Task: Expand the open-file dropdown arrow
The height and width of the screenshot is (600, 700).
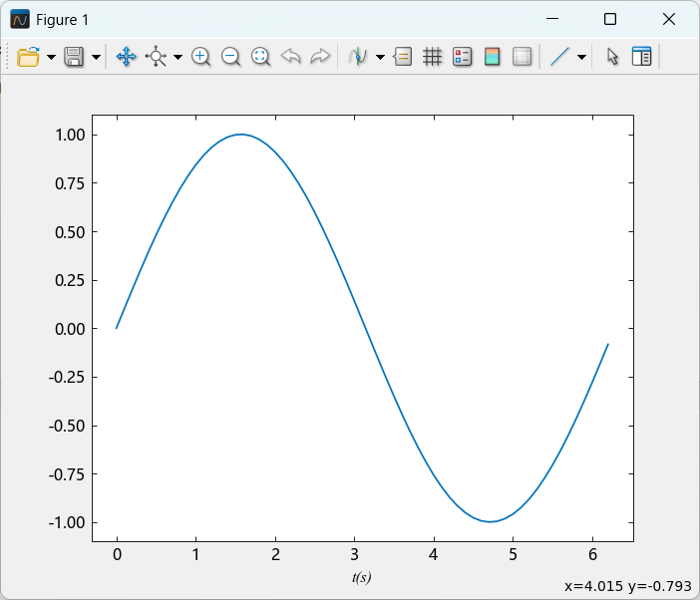Action: pyautogui.click(x=51, y=57)
